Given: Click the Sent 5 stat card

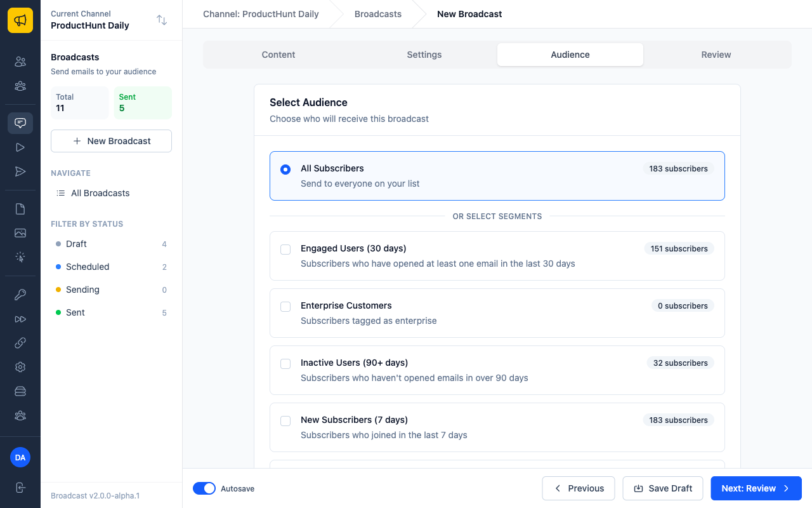Looking at the screenshot, I should 143,103.
